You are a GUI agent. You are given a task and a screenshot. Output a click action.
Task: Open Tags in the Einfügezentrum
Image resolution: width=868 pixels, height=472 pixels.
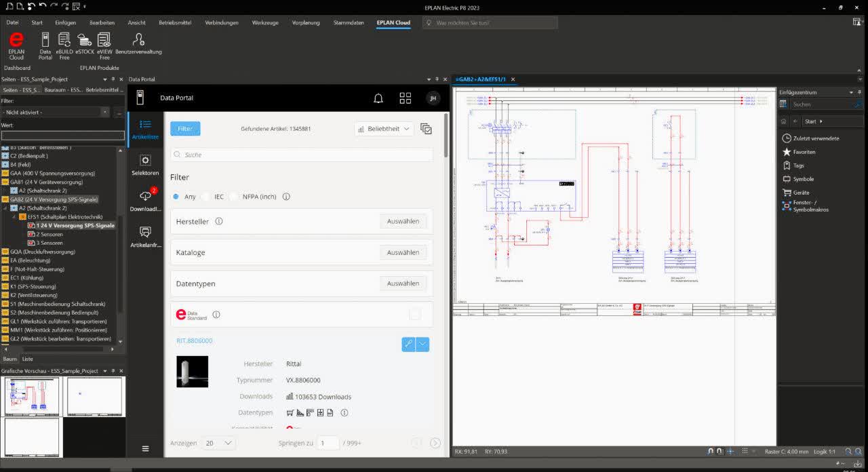[x=793, y=165]
